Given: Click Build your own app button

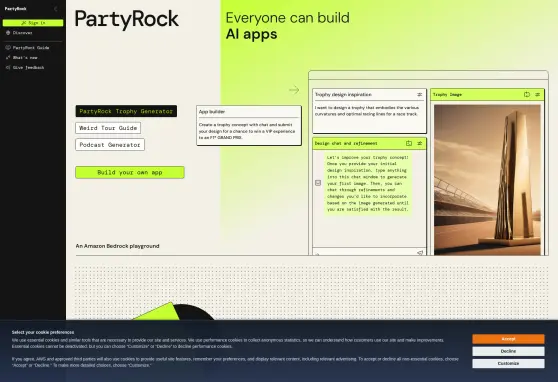Looking at the screenshot, I should 130,172.
